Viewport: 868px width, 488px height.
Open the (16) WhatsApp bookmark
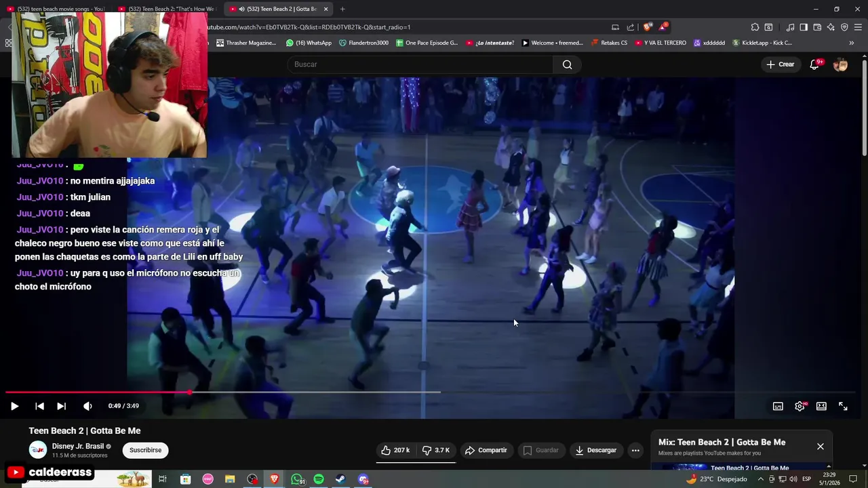coord(309,43)
